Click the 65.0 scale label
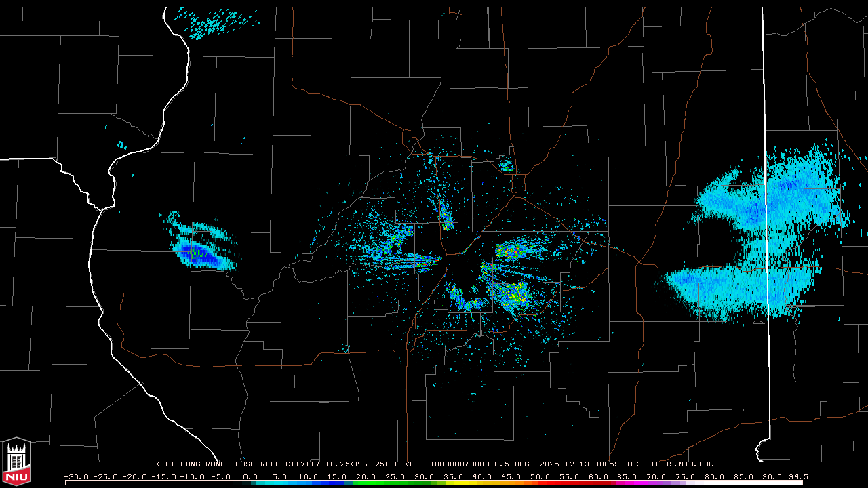Image resolution: width=868 pixels, height=488 pixels. pyautogui.click(x=627, y=476)
